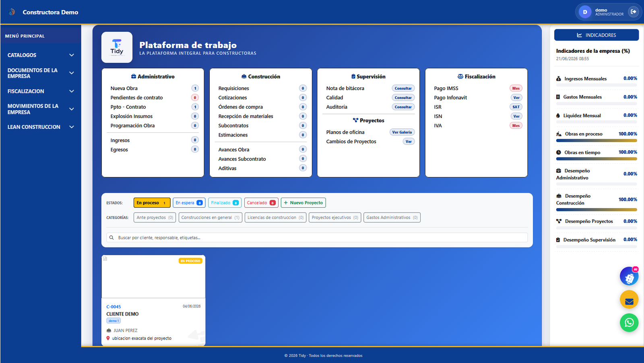Toggle the Finalizado status filter

click(225, 203)
